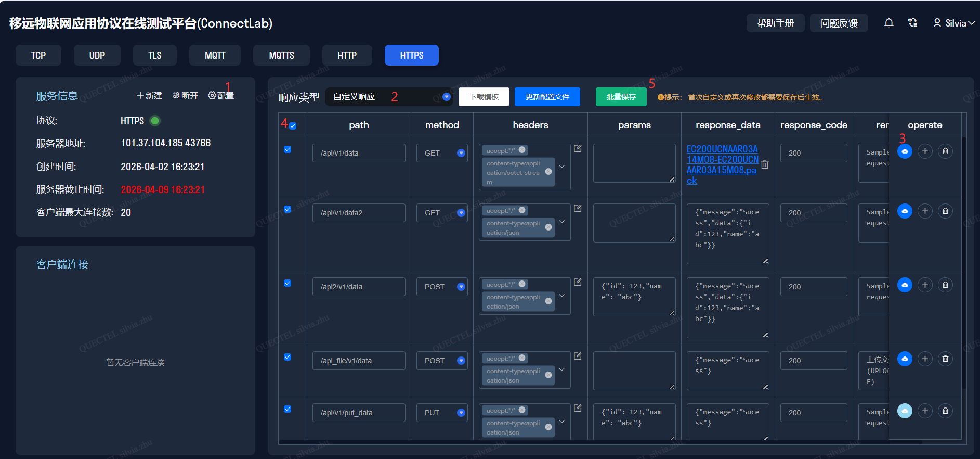This screenshot has width=980, height=459.
Task: Remove the uploaded EC200U response file
Action: coord(765,165)
